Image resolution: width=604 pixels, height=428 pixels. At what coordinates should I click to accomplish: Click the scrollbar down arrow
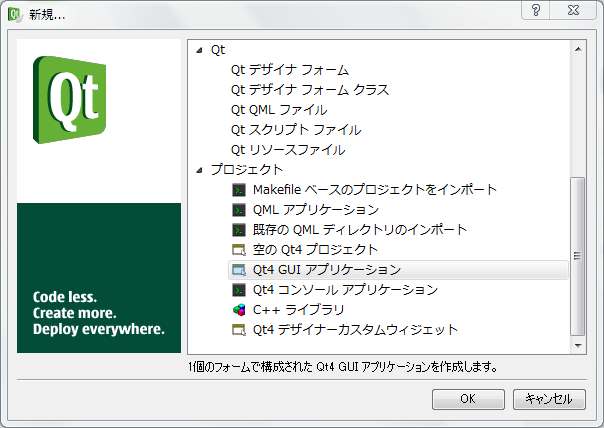click(577, 343)
